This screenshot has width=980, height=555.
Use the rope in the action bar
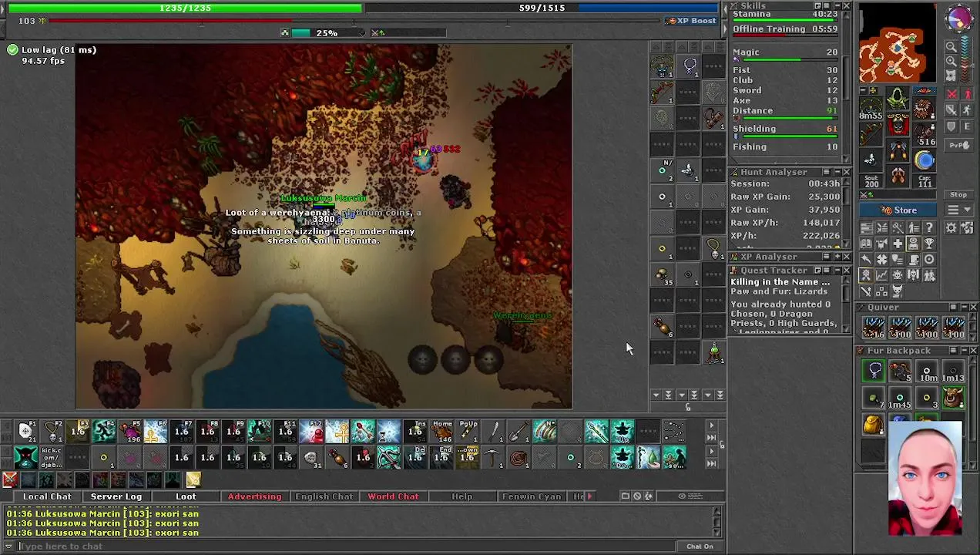pyautogui.click(x=519, y=458)
